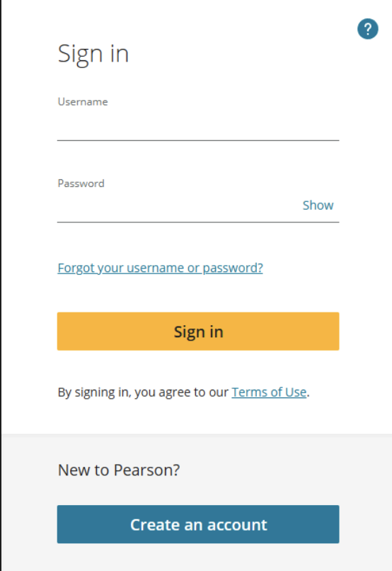This screenshot has height=571, width=392.
Task: Select the Sign in page heading
Action: pos(93,55)
